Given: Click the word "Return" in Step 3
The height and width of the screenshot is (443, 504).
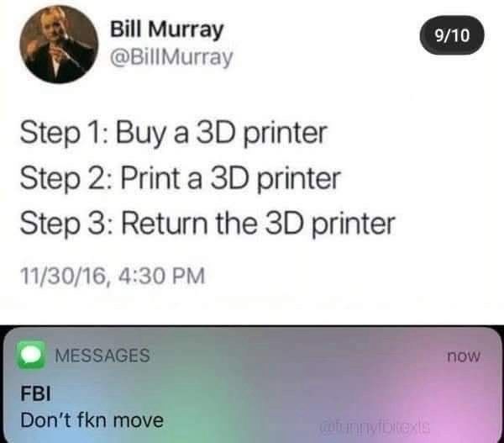Looking at the screenshot, I should 165,224.
